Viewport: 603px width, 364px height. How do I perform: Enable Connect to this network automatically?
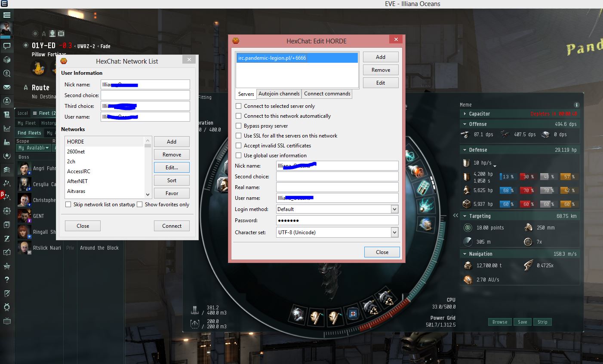pyautogui.click(x=238, y=116)
